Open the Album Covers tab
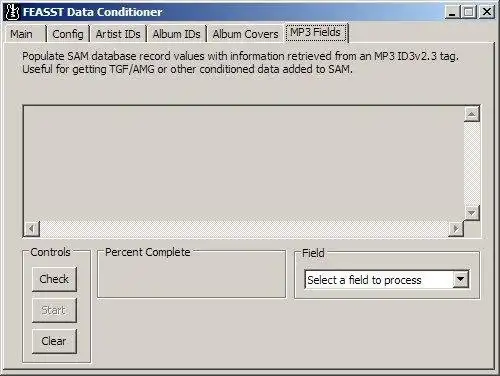 click(x=245, y=34)
